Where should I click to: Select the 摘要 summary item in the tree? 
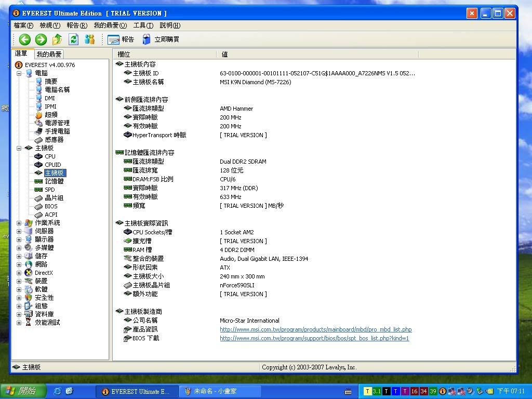(x=51, y=82)
